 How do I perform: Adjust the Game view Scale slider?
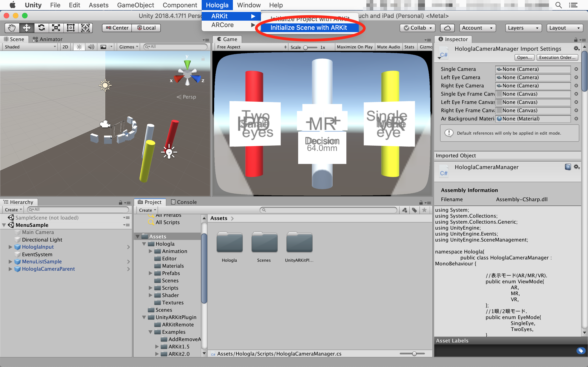[306, 47]
